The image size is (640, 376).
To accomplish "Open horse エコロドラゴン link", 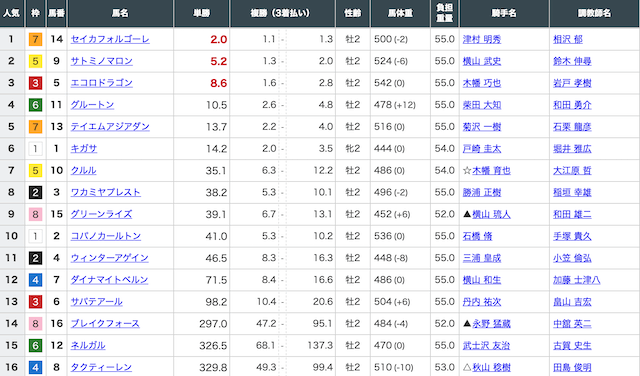I will 102,83.
